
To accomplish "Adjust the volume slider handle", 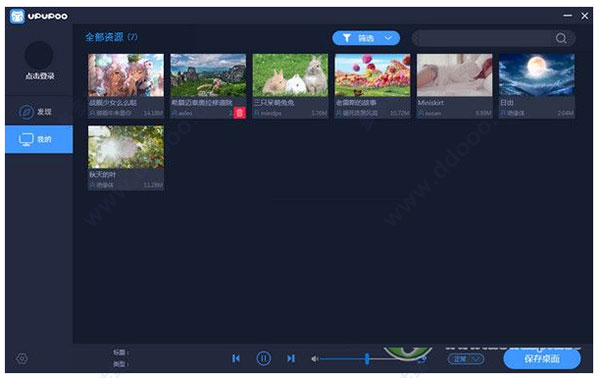I will tap(367, 358).
